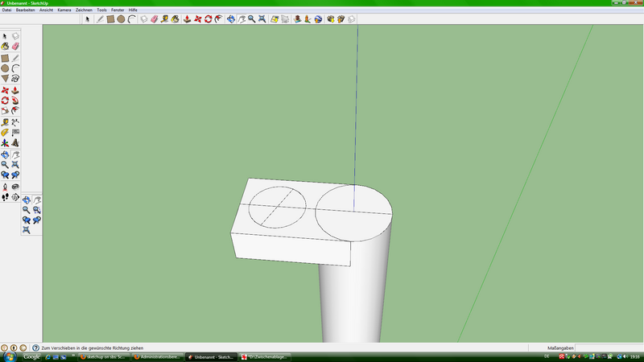
Task: Select the Circle tool in top toolbar
Action: (121, 19)
